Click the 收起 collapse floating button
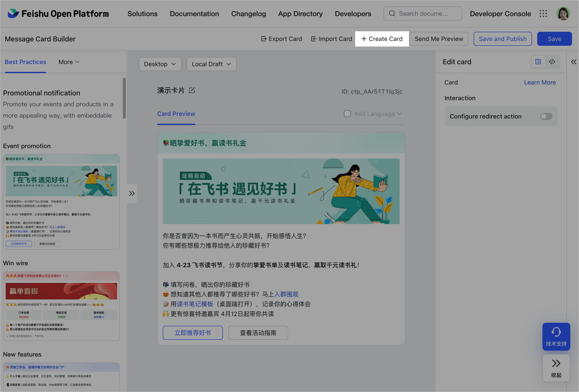Viewport: 579px width, 392px height. coord(556,368)
